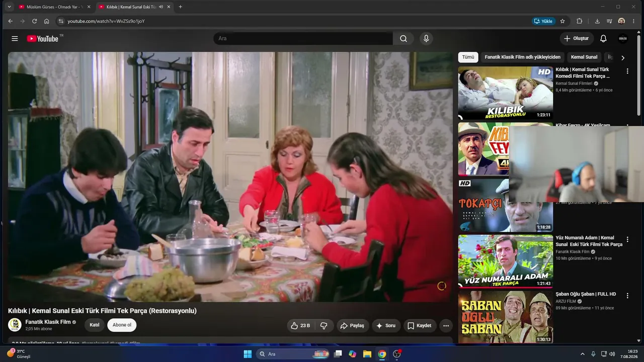This screenshot has height=362, width=644.
Task: Open YouTube notifications bell
Action: [x=603, y=39]
